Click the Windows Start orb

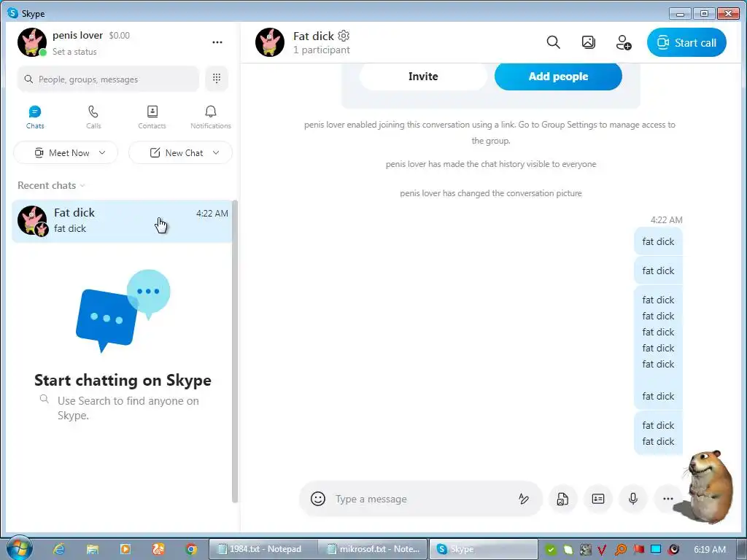[19, 548]
